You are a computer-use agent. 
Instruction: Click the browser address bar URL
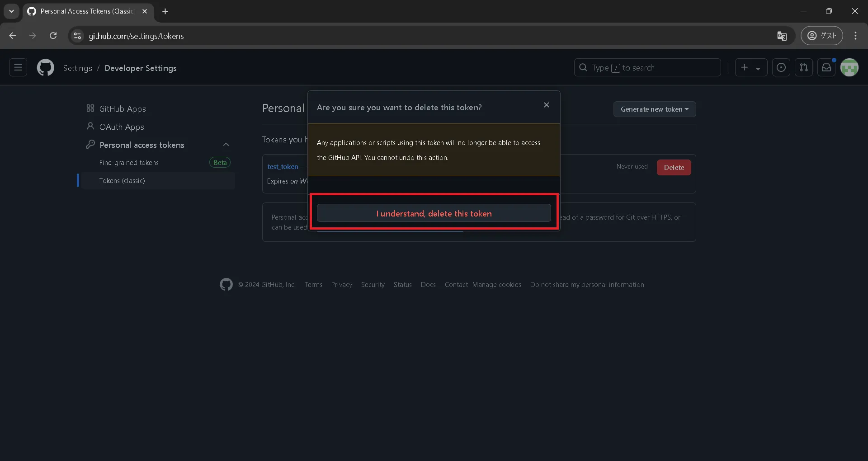click(x=136, y=36)
